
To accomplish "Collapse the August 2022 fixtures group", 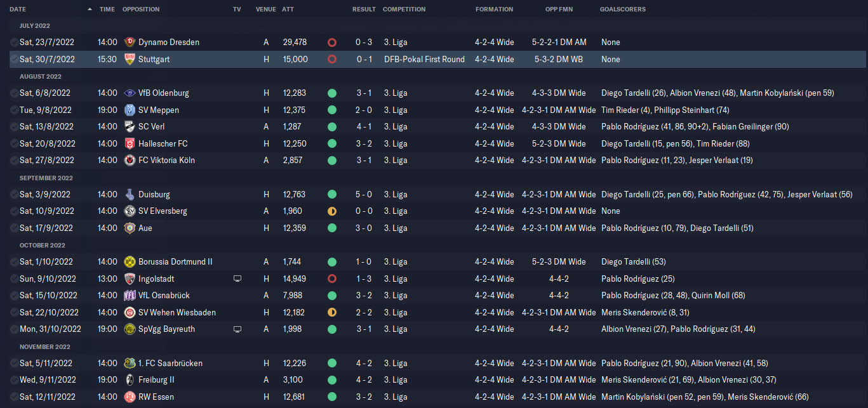I will click(41, 76).
